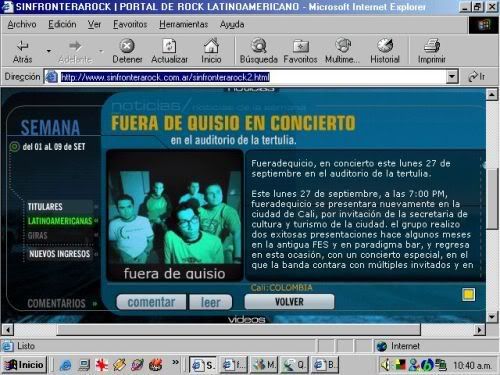Refresh the page with Actualizar

coord(169,51)
